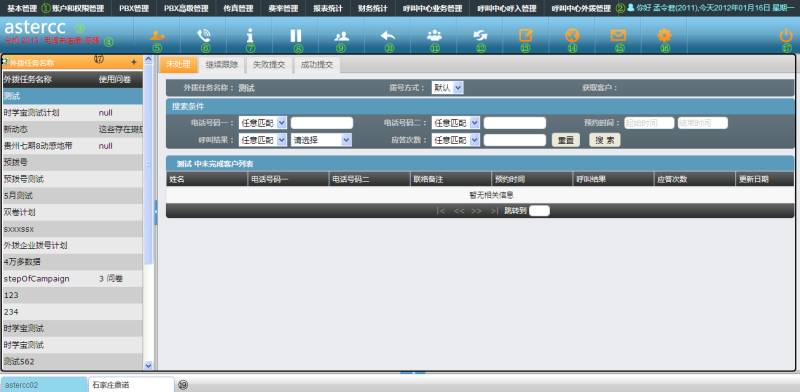
Task: Click the 搜索 button
Action: (x=605, y=140)
